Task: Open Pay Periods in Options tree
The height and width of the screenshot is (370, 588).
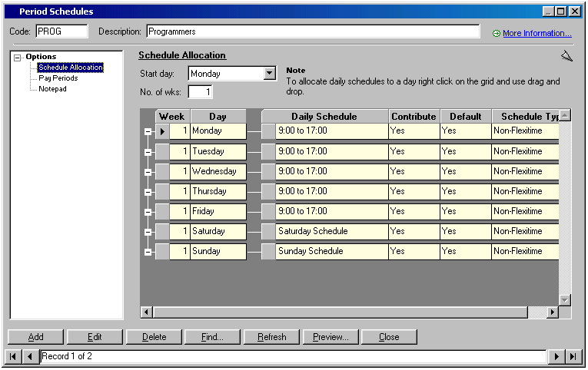Action: pyautogui.click(x=58, y=78)
